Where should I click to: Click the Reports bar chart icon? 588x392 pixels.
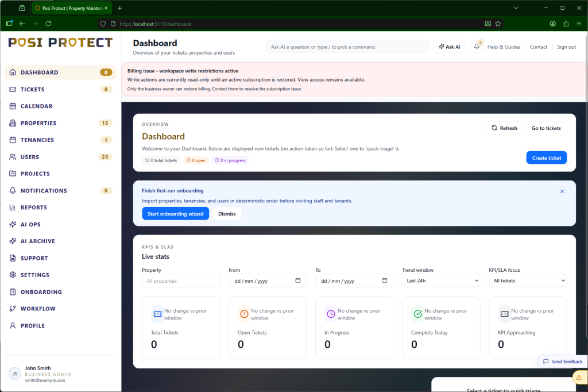pyautogui.click(x=13, y=207)
